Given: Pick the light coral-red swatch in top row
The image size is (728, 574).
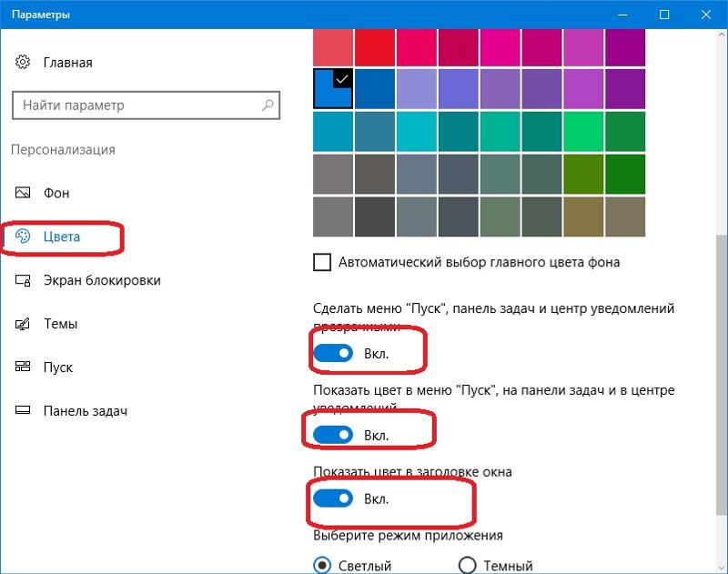Looking at the screenshot, I should coord(333,47).
